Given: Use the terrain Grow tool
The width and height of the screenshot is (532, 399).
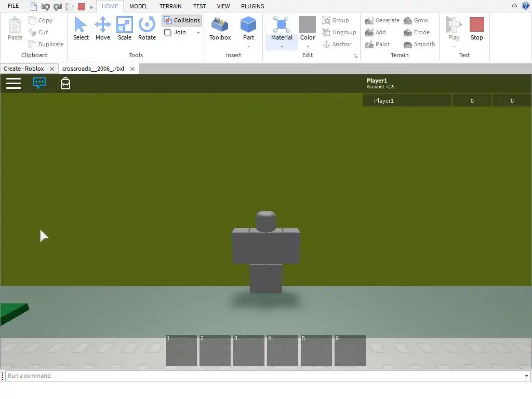Looking at the screenshot, I should pos(416,20).
